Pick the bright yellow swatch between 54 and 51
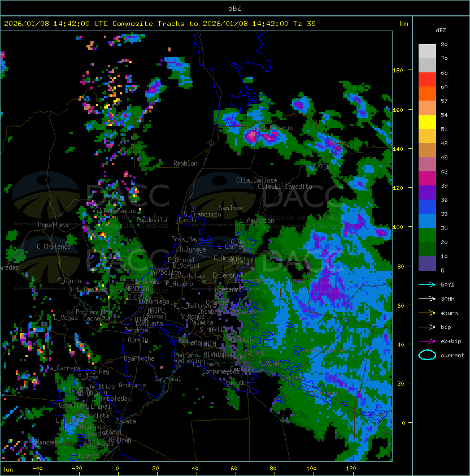 (x=427, y=122)
